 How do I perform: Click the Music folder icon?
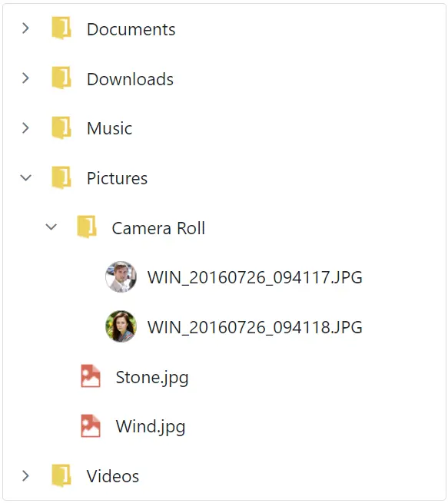tap(61, 127)
